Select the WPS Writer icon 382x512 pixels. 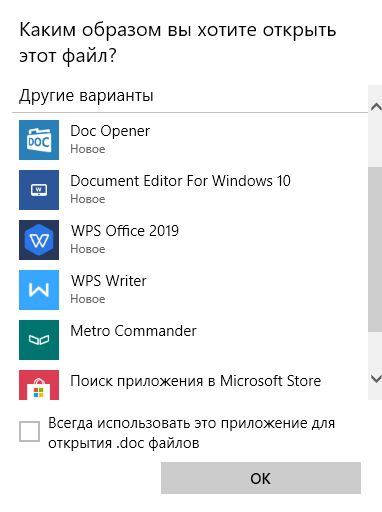click(39, 290)
